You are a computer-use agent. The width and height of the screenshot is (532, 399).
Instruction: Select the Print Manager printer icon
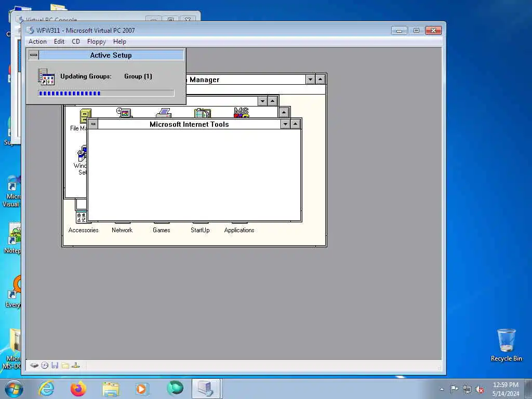(164, 113)
